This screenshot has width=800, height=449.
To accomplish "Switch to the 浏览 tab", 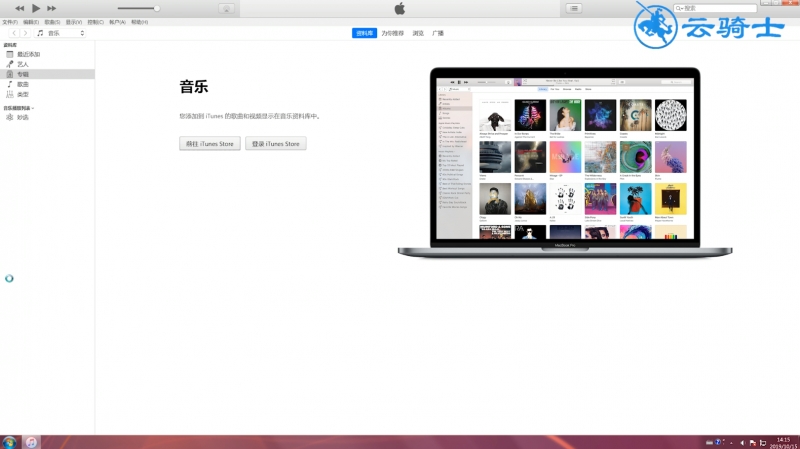I will [x=418, y=33].
